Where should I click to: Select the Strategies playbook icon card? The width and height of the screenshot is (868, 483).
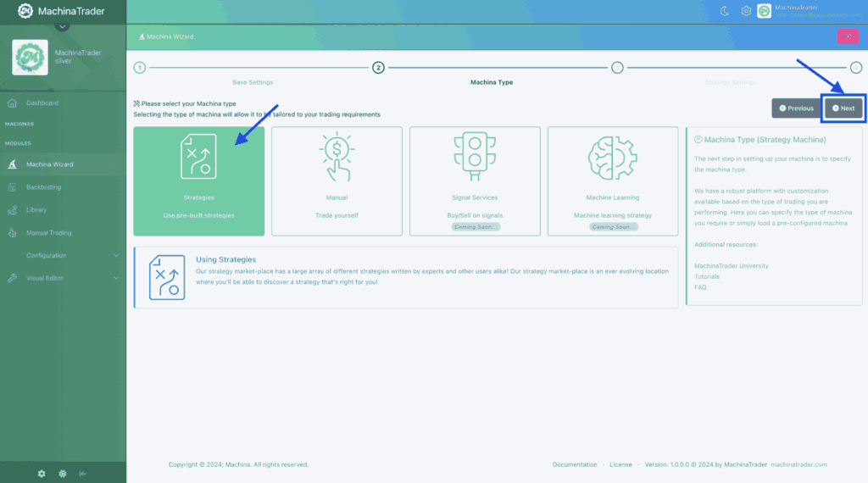(198, 157)
